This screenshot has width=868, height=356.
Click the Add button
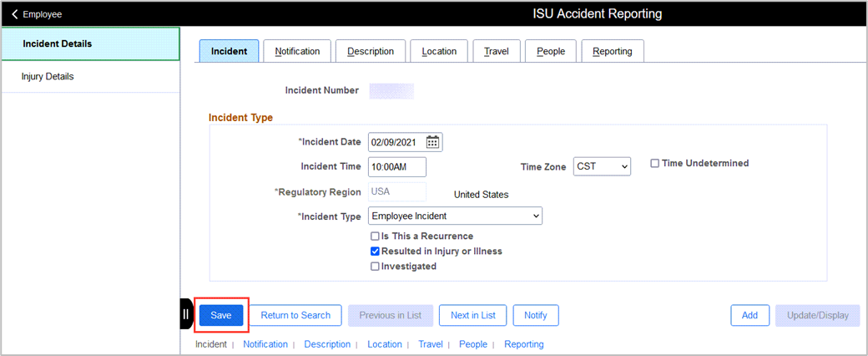pos(749,315)
